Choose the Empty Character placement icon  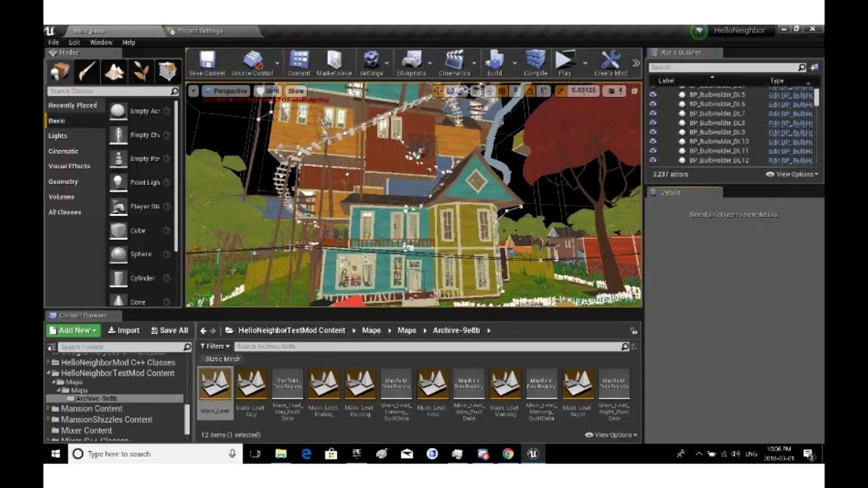119,135
